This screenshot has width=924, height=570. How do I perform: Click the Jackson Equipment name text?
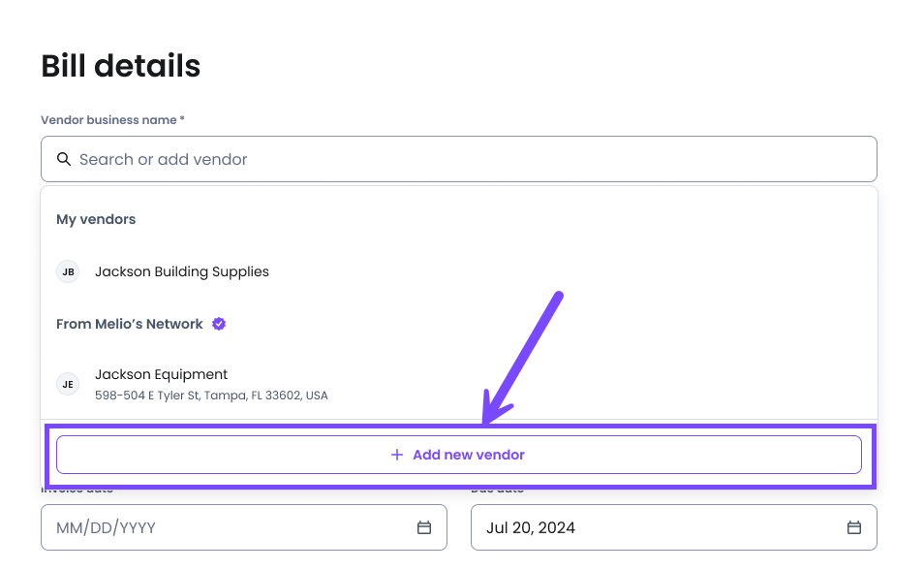tap(162, 375)
